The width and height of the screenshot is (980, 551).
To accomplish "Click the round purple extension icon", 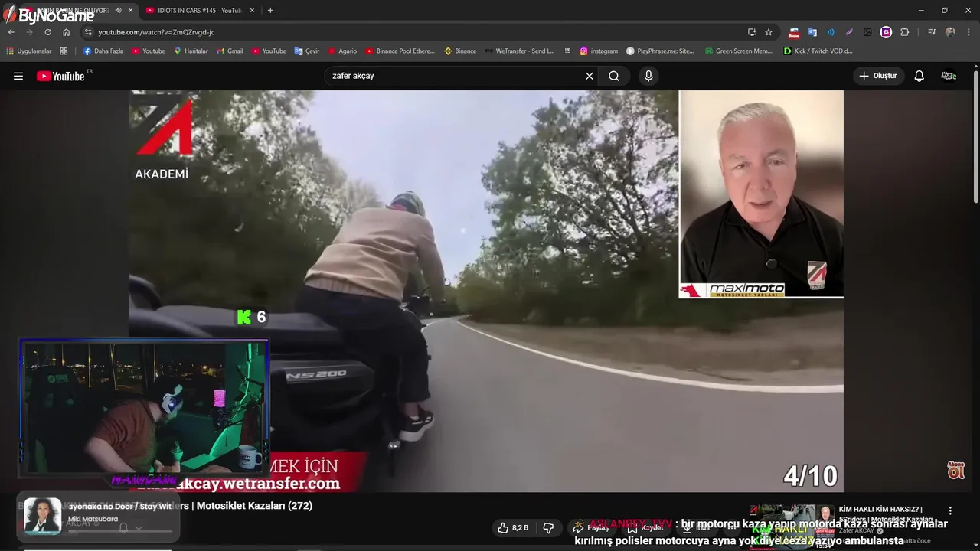I will pyautogui.click(x=886, y=32).
